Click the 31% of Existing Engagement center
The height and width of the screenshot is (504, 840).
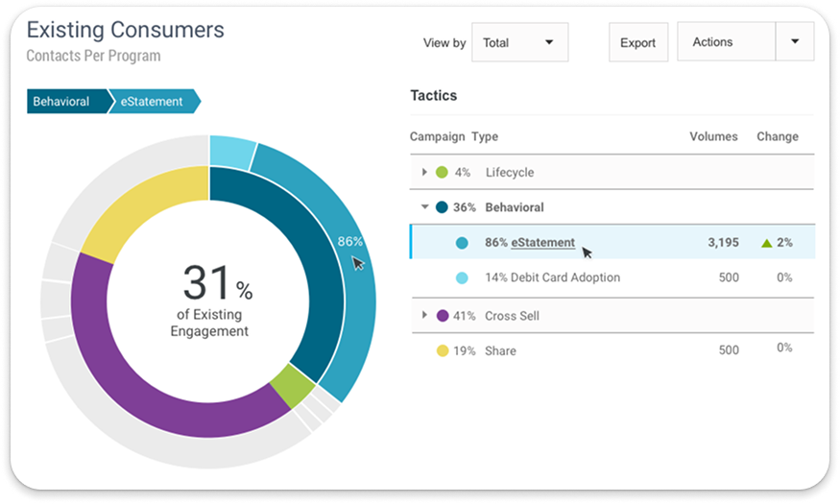(210, 301)
